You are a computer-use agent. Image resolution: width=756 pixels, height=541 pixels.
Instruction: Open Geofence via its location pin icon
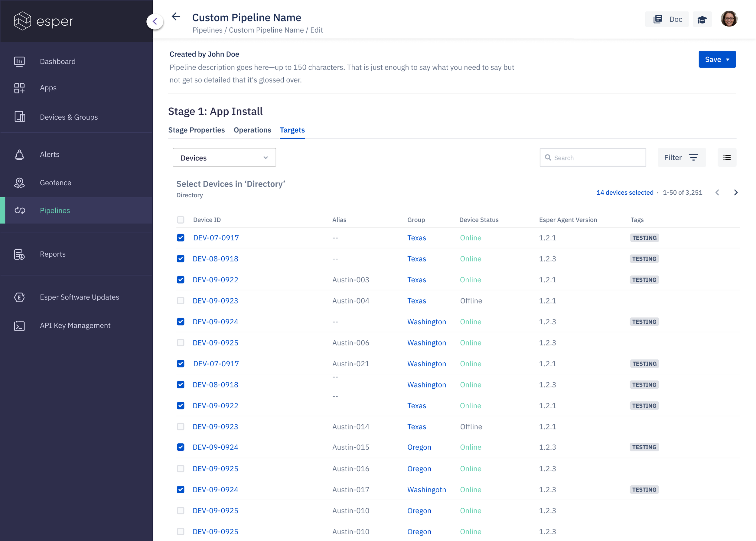(x=19, y=183)
